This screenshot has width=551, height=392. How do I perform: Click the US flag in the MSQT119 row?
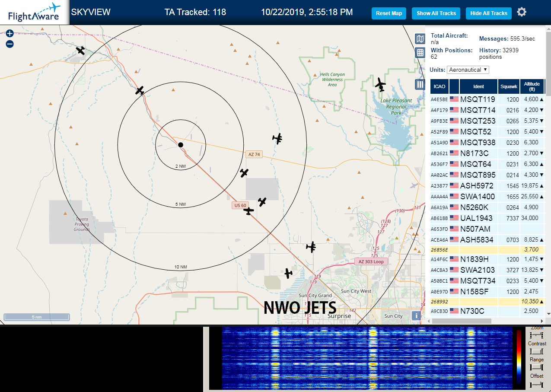pos(454,99)
